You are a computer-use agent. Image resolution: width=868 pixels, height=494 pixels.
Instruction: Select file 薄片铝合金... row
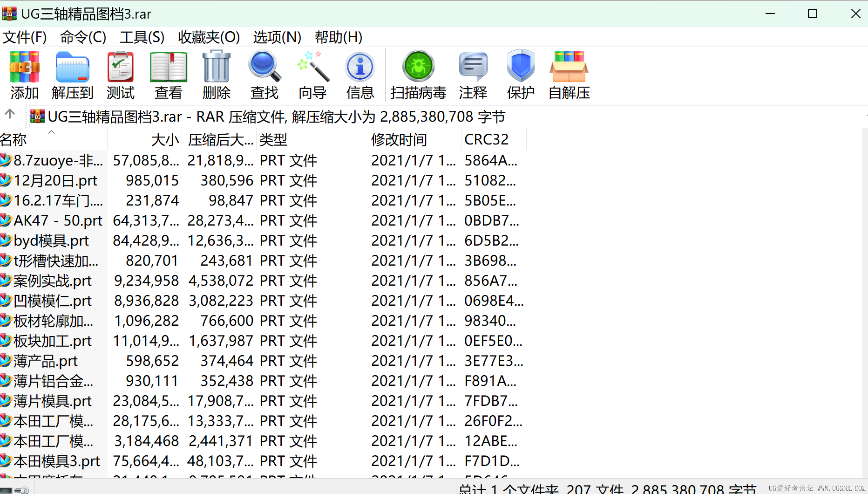[x=263, y=381]
